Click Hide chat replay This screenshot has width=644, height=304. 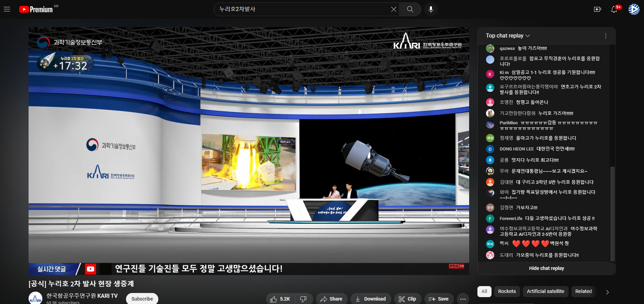click(x=547, y=268)
